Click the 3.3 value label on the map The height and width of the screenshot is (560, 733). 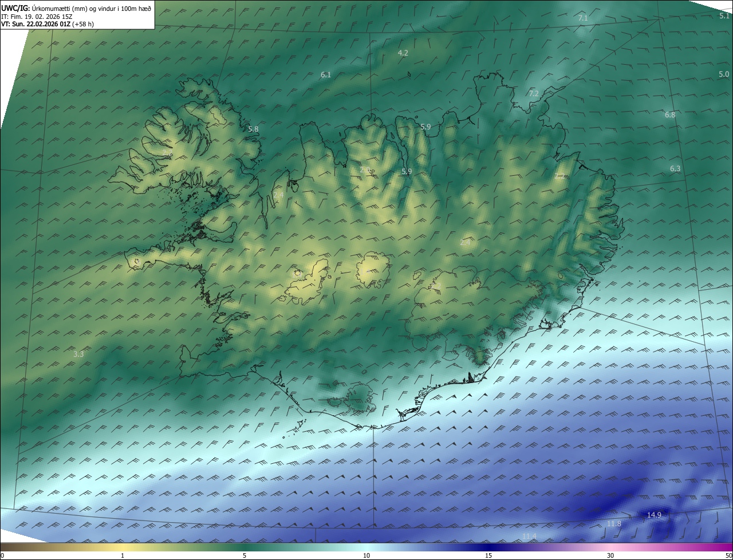[x=78, y=354]
